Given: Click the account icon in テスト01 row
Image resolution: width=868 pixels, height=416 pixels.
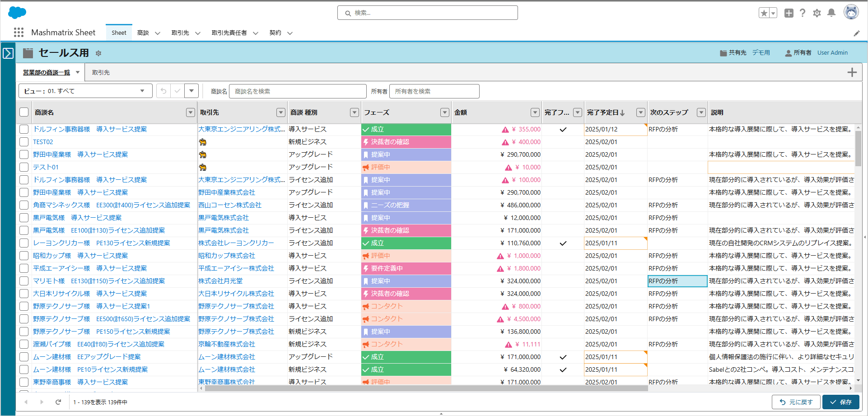Looking at the screenshot, I should point(203,167).
